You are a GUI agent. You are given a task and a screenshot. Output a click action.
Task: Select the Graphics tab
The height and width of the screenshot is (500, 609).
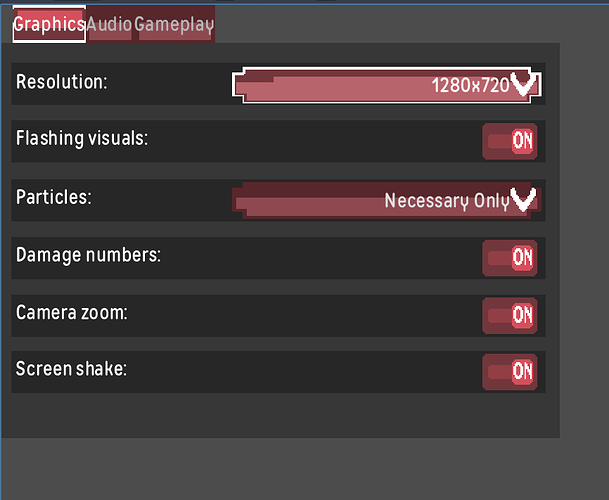click(x=49, y=24)
